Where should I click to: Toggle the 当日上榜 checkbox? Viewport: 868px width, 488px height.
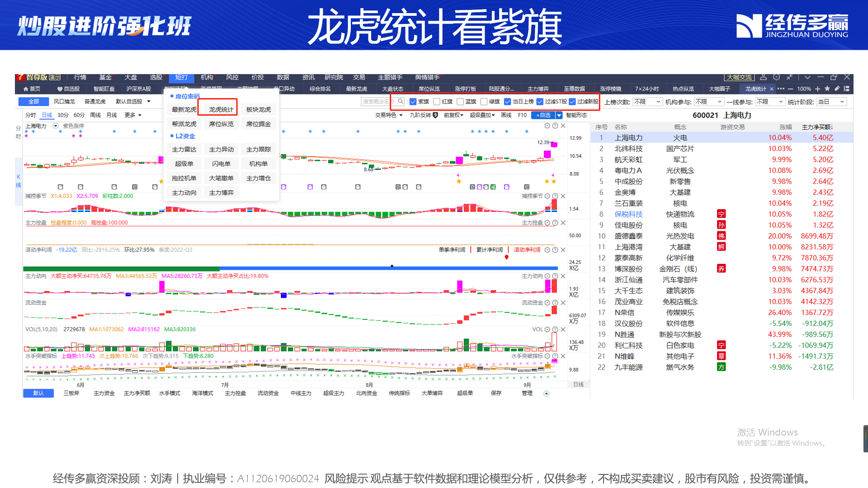point(507,102)
